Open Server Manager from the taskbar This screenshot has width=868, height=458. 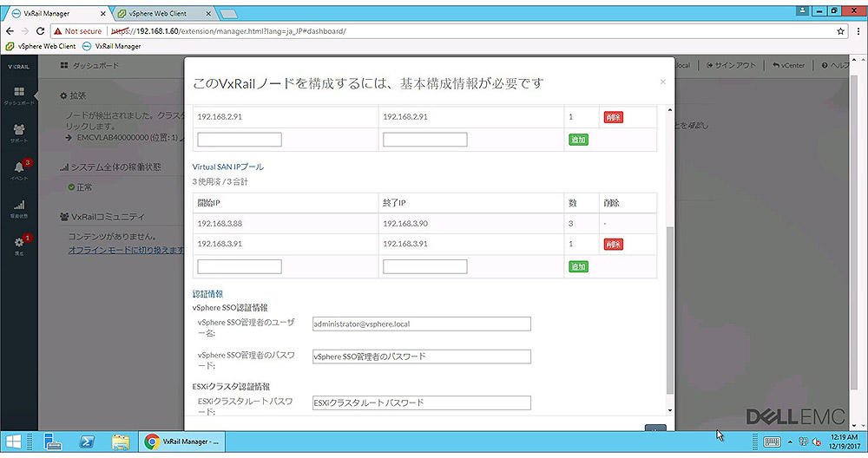(x=53, y=442)
